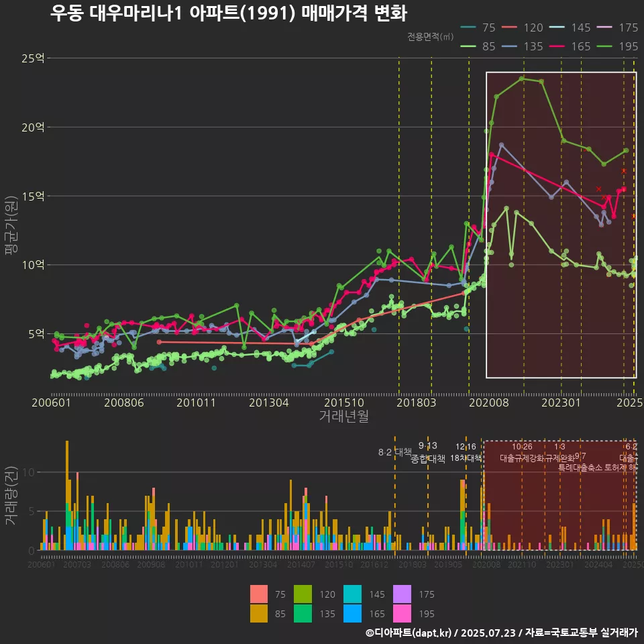Select the orange 85 swatch in bar legend

point(259,614)
